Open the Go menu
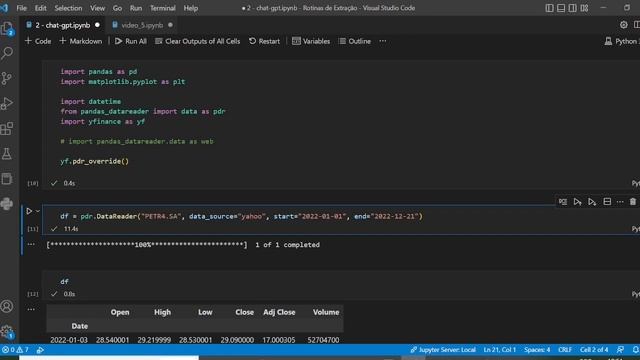640x360 pixels. click(x=117, y=8)
